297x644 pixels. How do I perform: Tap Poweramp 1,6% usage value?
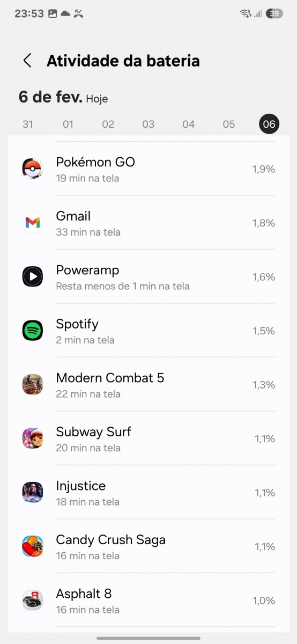264,277
